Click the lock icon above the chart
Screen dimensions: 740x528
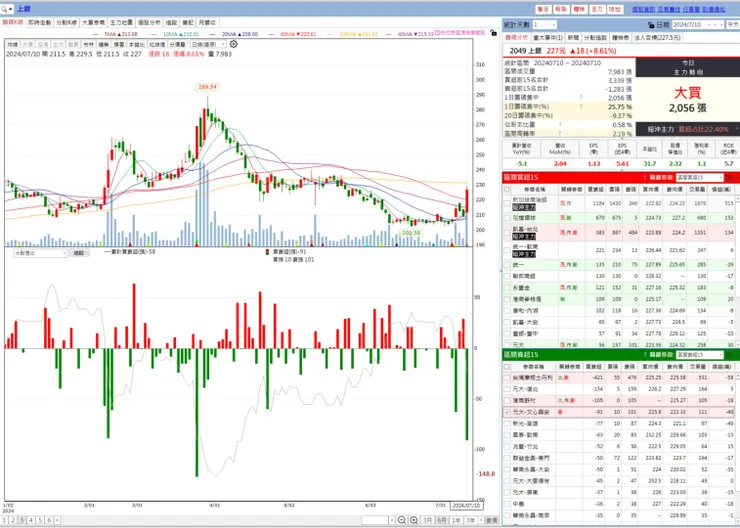(x=493, y=33)
